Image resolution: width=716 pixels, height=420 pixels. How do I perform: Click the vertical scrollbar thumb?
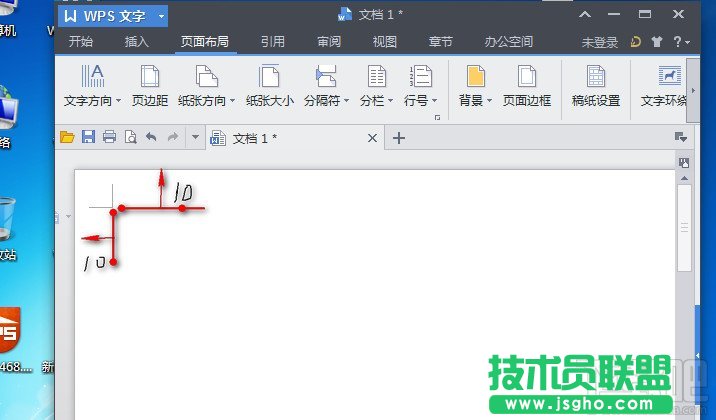click(684, 227)
